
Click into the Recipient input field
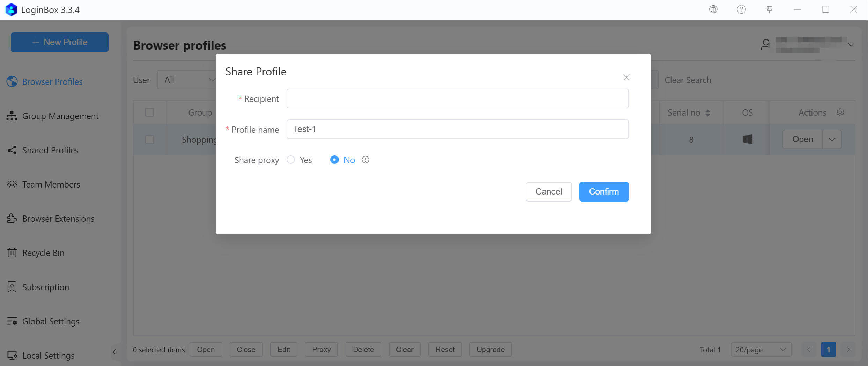pyautogui.click(x=457, y=98)
